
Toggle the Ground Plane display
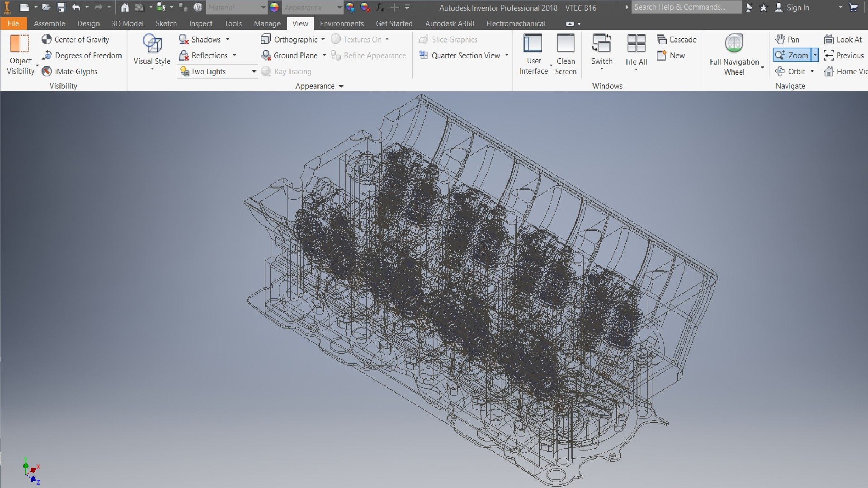click(289, 56)
